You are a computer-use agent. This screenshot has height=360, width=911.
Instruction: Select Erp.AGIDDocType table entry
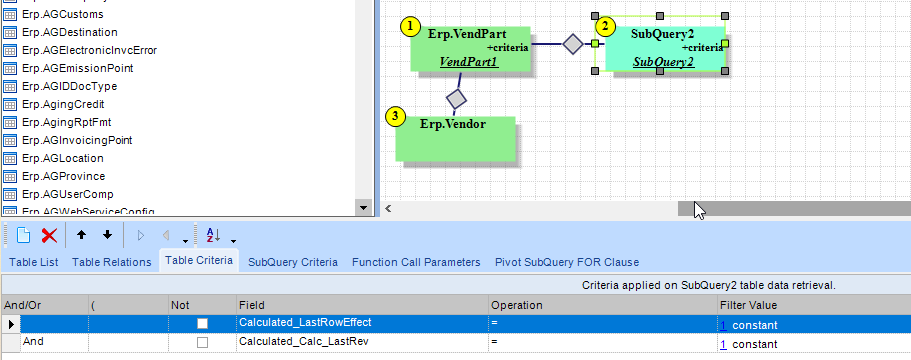tap(70, 86)
